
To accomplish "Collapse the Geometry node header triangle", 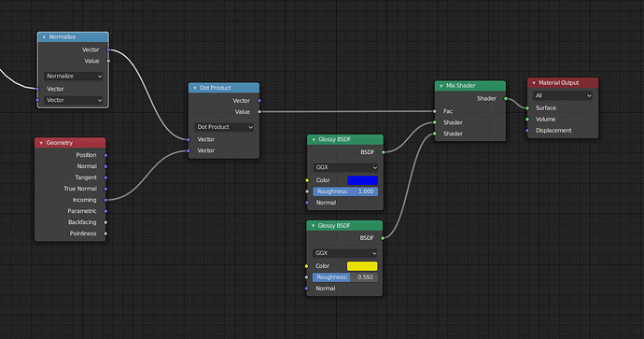I will tap(41, 143).
